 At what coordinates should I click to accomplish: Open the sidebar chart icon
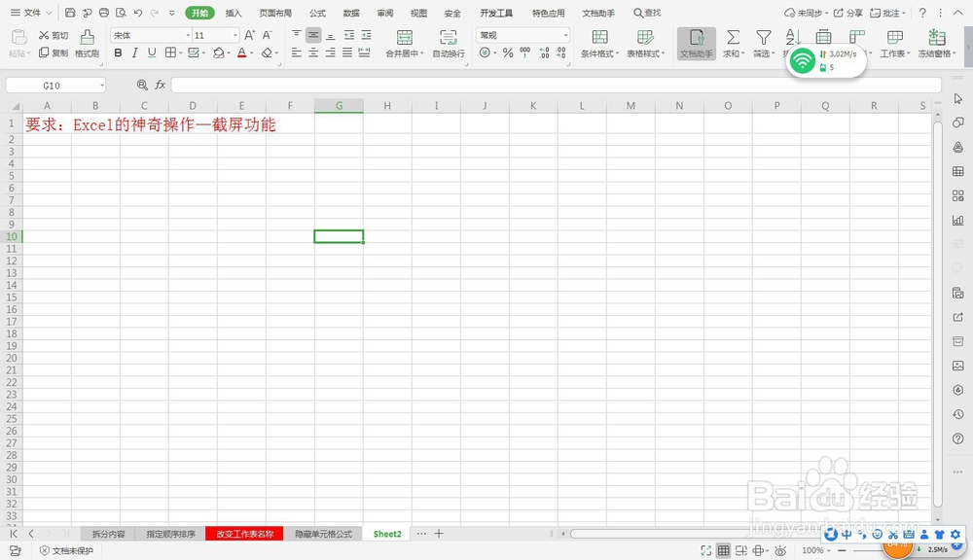point(958,220)
